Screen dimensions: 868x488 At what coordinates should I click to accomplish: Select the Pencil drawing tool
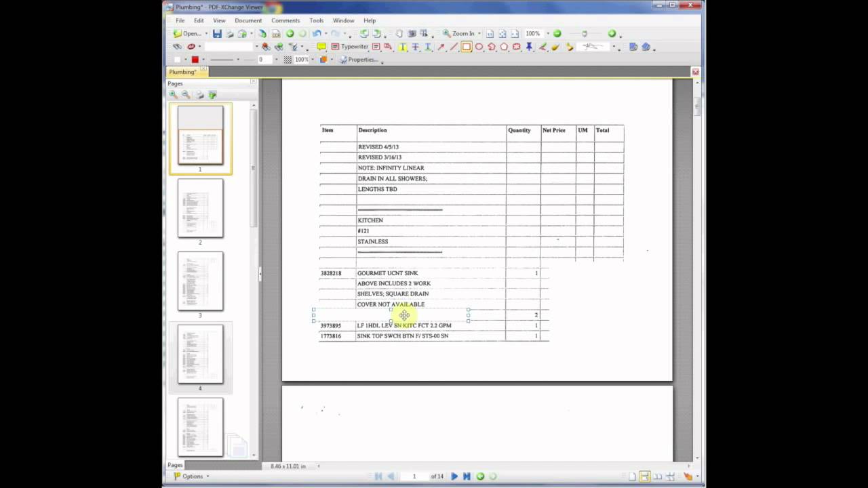coord(542,47)
